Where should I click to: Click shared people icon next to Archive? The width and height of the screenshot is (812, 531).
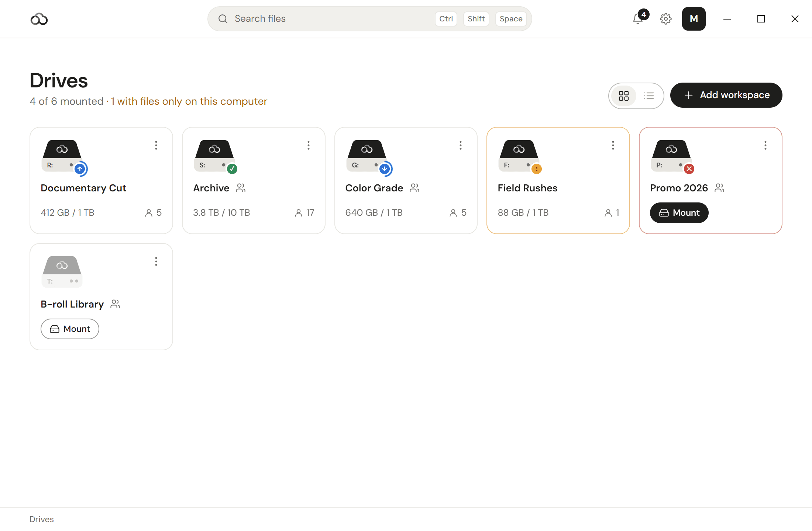coord(241,188)
